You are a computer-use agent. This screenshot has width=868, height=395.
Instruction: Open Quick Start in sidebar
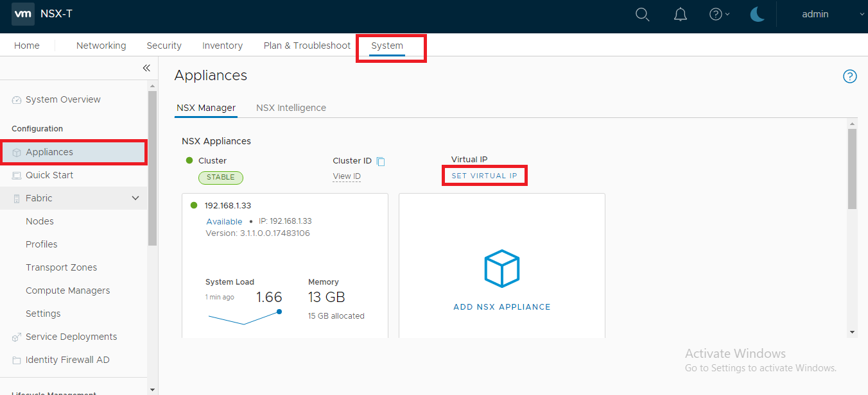tap(49, 175)
